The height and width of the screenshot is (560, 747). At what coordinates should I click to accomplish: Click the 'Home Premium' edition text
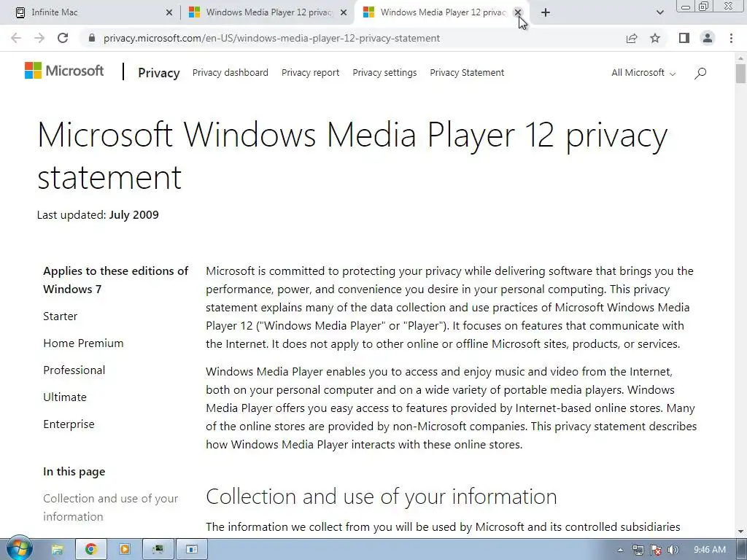click(83, 343)
